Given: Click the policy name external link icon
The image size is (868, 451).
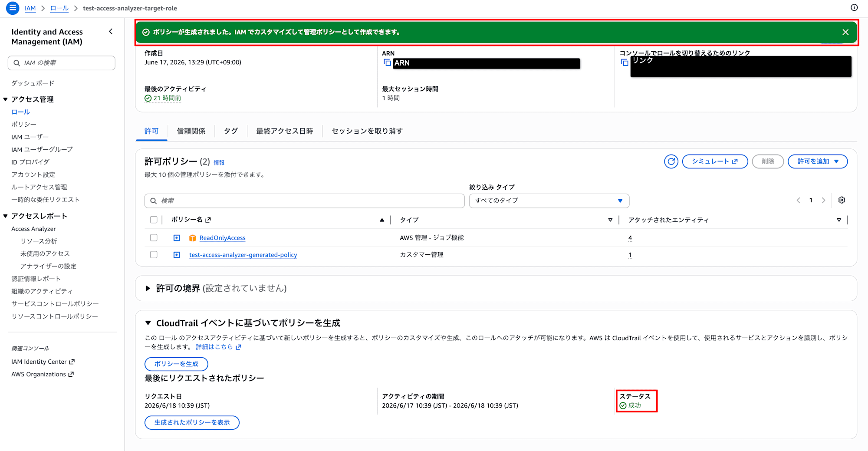Looking at the screenshot, I should (208, 220).
